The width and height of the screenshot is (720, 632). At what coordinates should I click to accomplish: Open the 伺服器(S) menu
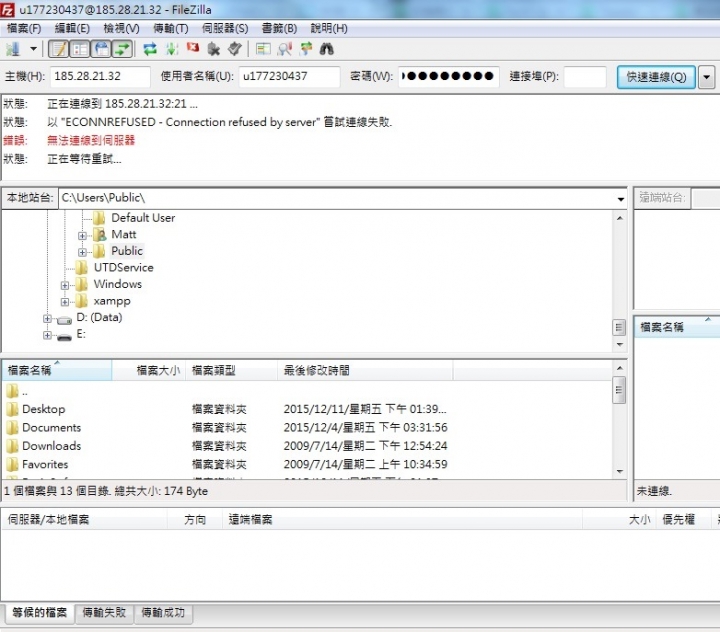point(225,28)
